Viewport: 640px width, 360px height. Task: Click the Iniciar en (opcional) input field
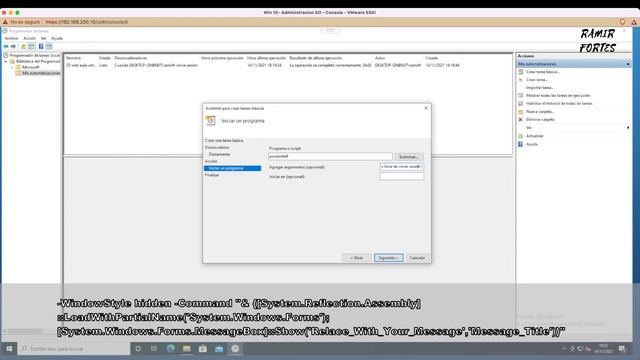click(402, 176)
